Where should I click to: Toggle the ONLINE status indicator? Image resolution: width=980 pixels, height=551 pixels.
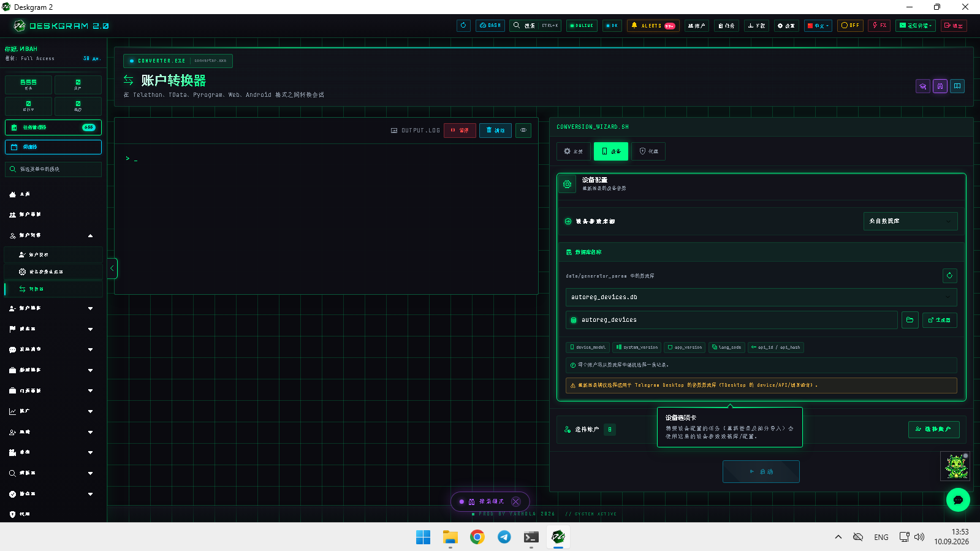click(582, 26)
